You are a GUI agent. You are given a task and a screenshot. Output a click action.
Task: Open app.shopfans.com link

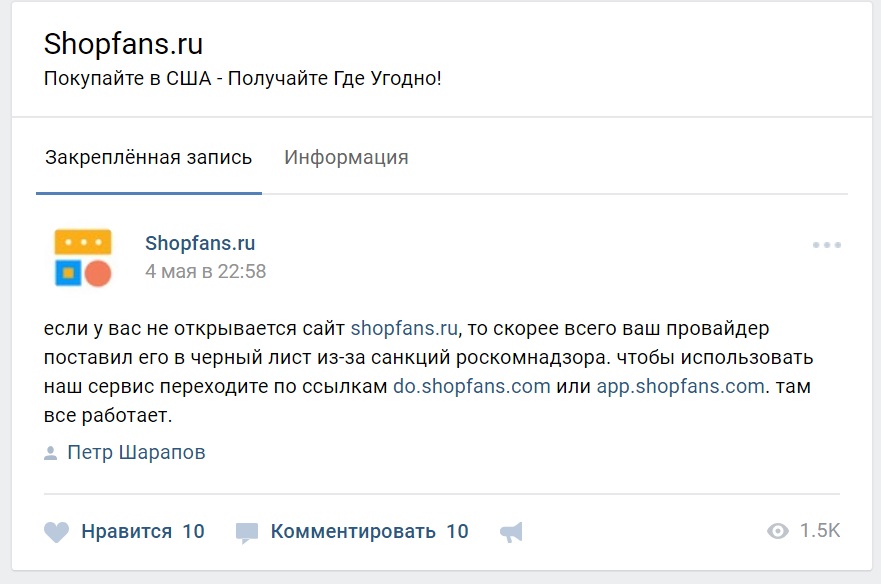pyautogui.click(x=680, y=386)
